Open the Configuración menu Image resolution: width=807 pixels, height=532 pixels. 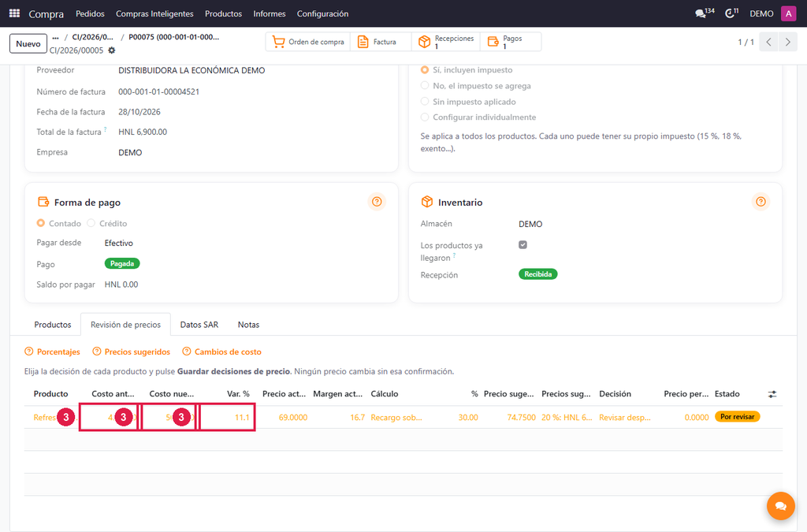coord(322,13)
